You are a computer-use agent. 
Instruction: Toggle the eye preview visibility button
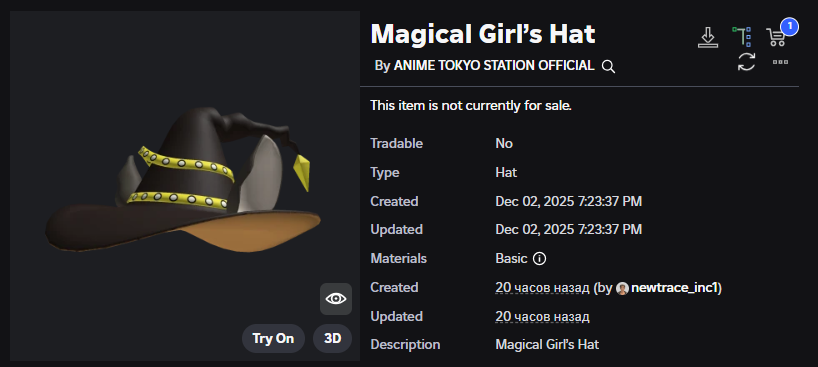(x=335, y=299)
